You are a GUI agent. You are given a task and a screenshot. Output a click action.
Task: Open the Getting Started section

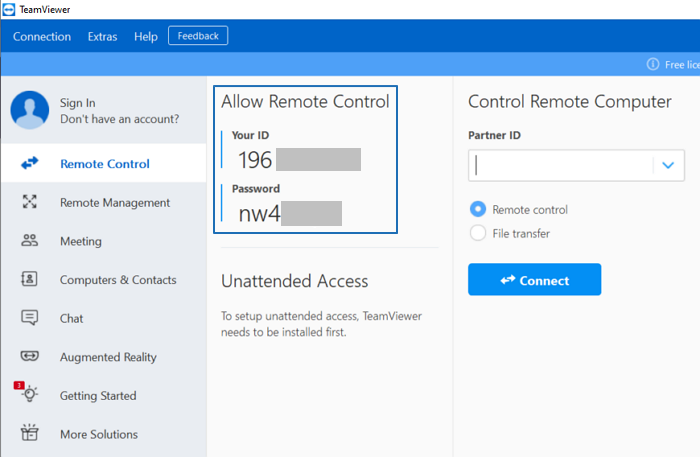[104, 395]
